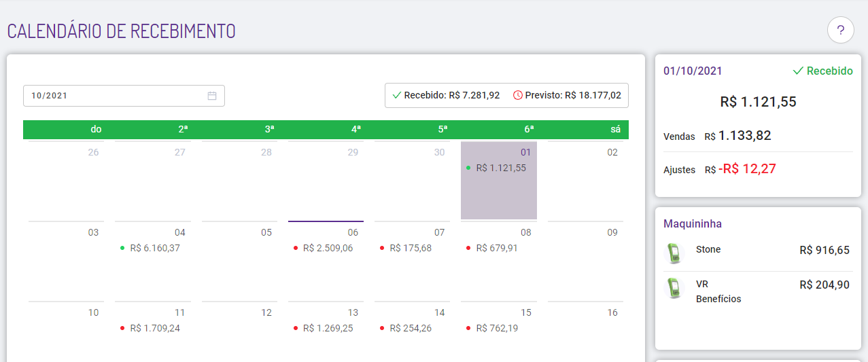
Task: Open the calendar picker icon
Action: (212, 96)
